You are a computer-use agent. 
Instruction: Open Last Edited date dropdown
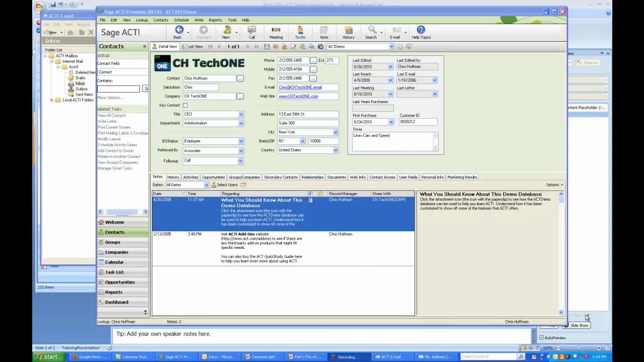click(390, 66)
